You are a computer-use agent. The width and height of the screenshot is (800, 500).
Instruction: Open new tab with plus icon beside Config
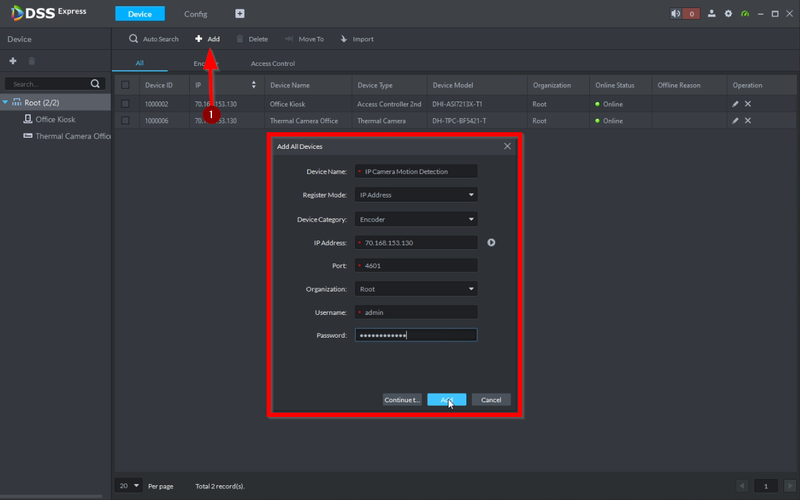[x=240, y=14]
